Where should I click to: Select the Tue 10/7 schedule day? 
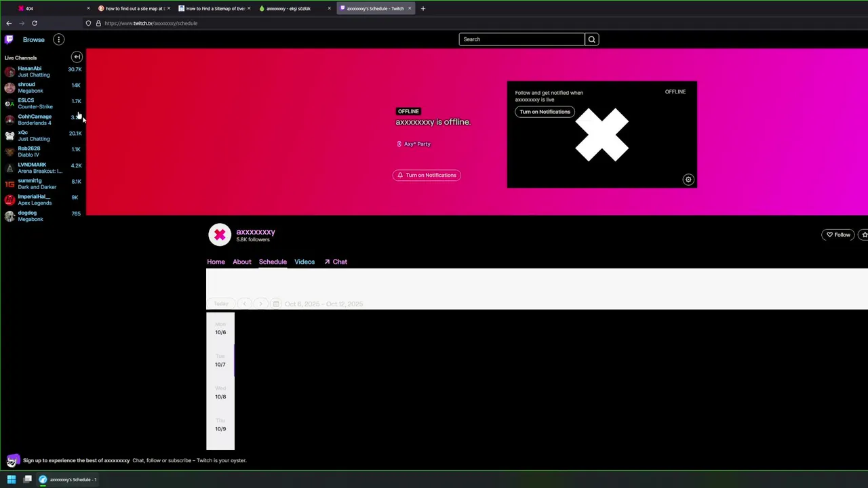pyautogui.click(x=220, y=361)
